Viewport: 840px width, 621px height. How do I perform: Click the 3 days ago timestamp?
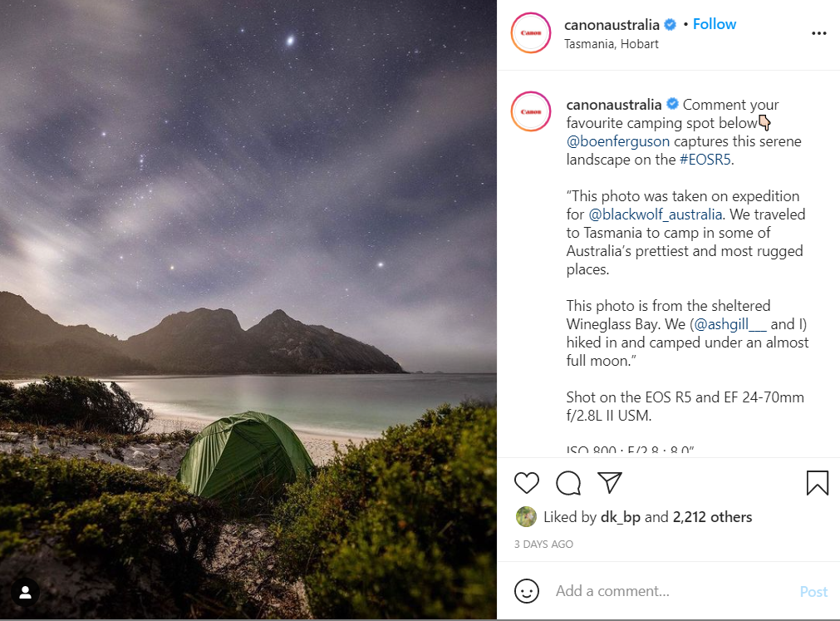[543, 545]
